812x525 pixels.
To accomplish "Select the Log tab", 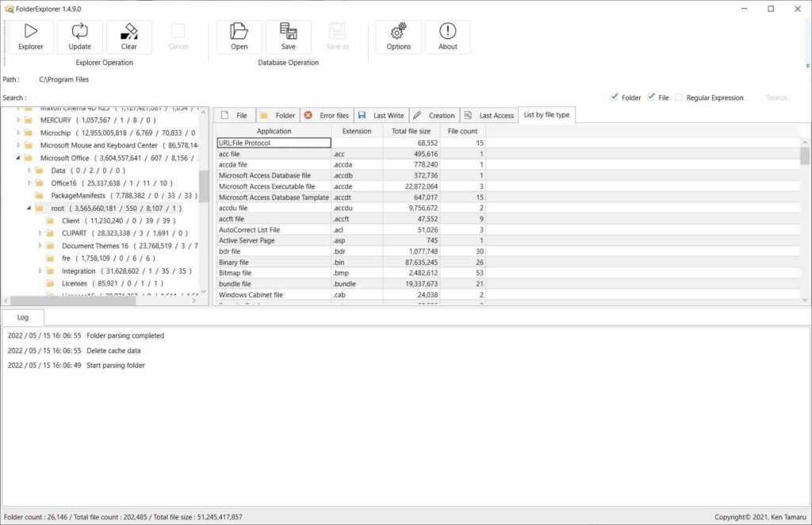I will [23, 317].
